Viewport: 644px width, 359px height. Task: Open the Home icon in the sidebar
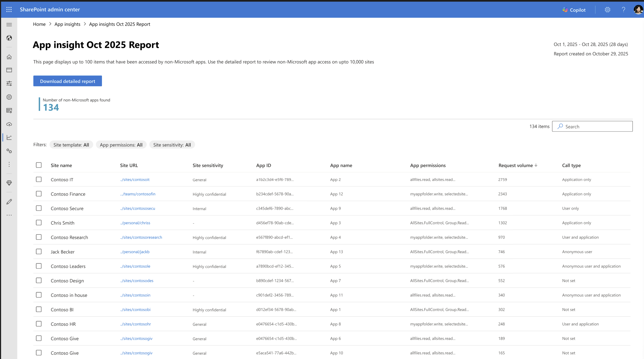pyautogui.click(x=9, y=57)
